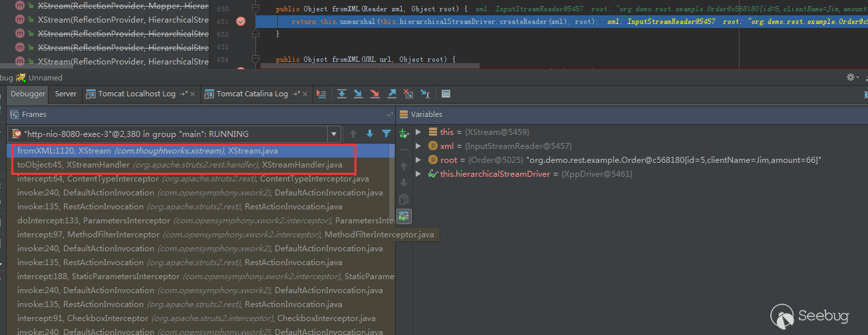
Task: Toggle the breakpoint on line 651
Action: (x=241, y=21)
